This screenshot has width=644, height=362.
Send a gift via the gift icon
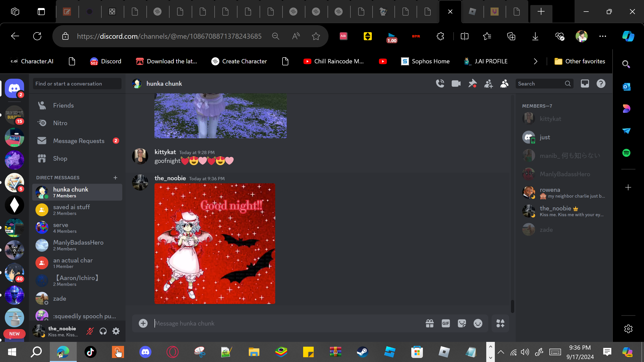429,324
